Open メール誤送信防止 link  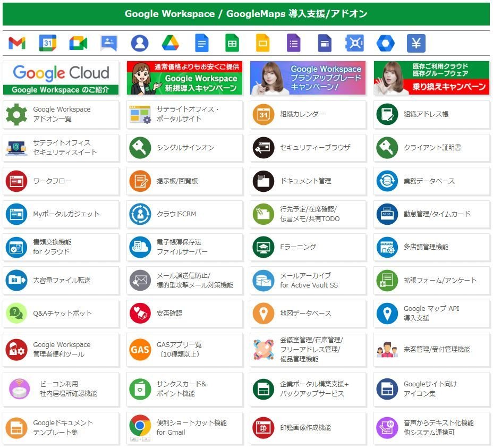pos(184,280)
